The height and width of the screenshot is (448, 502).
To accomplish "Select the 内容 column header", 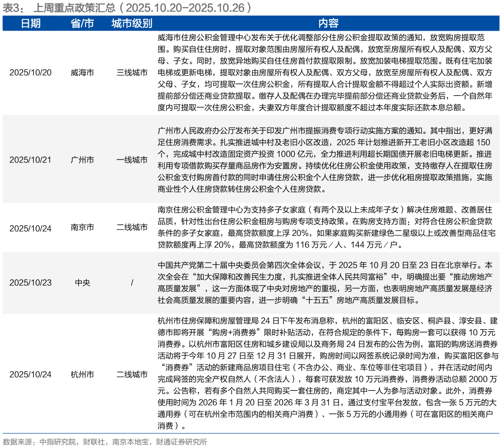I will pyautogui.click(x=329, y=23).
